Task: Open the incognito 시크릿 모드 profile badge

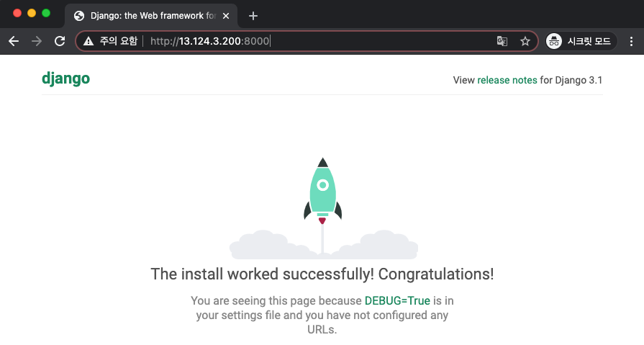Action: pos(581,41)
